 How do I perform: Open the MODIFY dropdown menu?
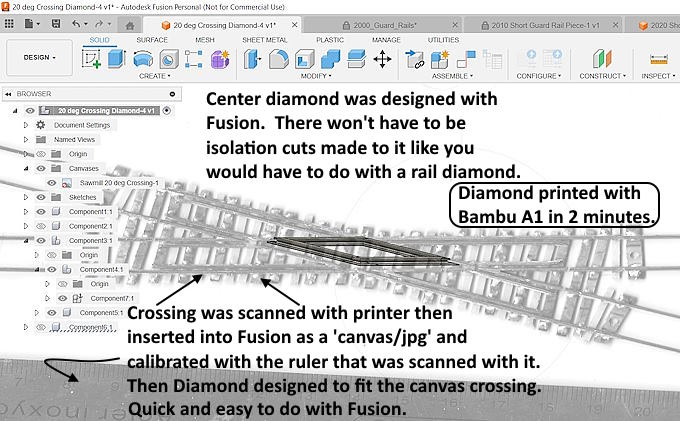pyautogui.click(x=317, y=76)
